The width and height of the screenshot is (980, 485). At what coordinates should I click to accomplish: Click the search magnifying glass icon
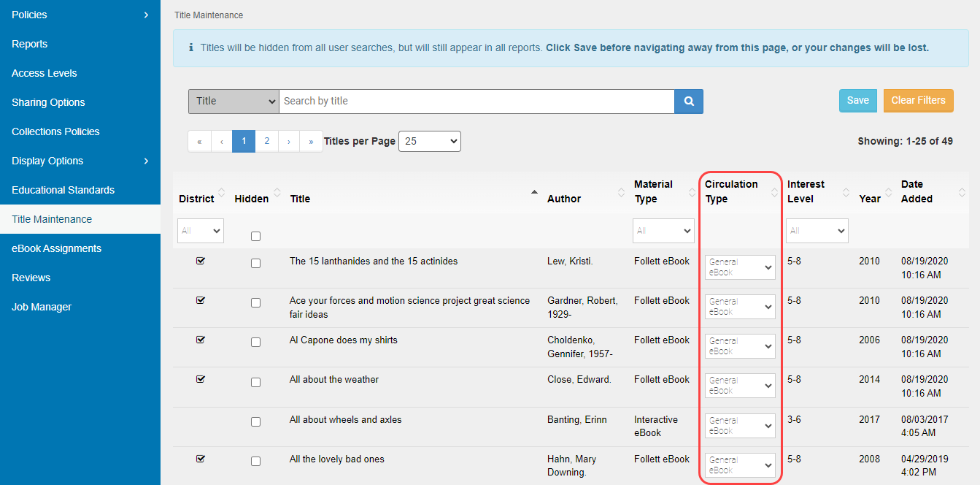[x=688, y=101]
